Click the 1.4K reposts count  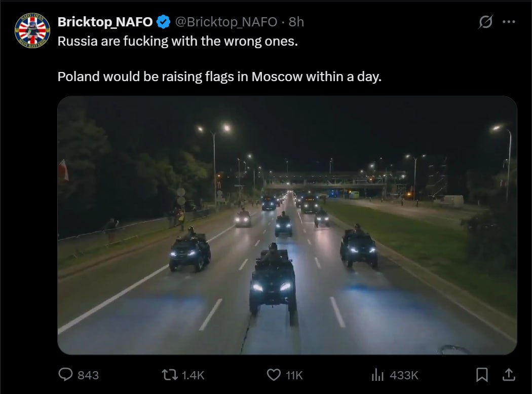coord(193,375)
